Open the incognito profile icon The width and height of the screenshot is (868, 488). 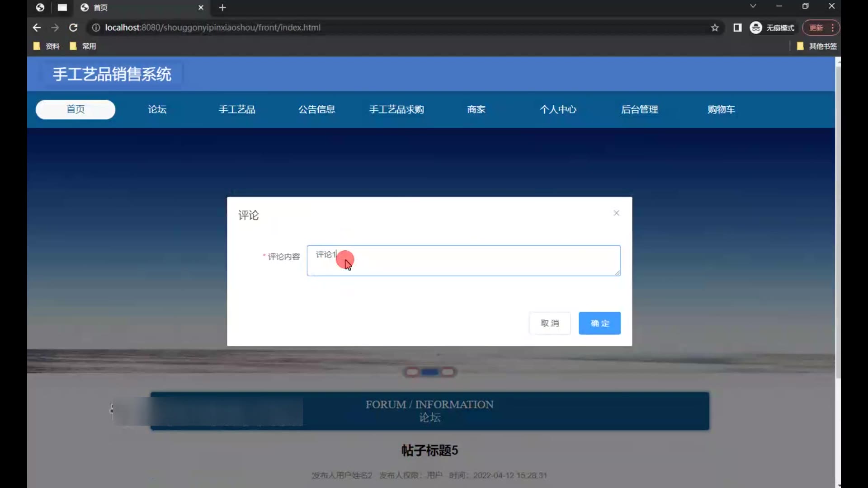point(756,28)
